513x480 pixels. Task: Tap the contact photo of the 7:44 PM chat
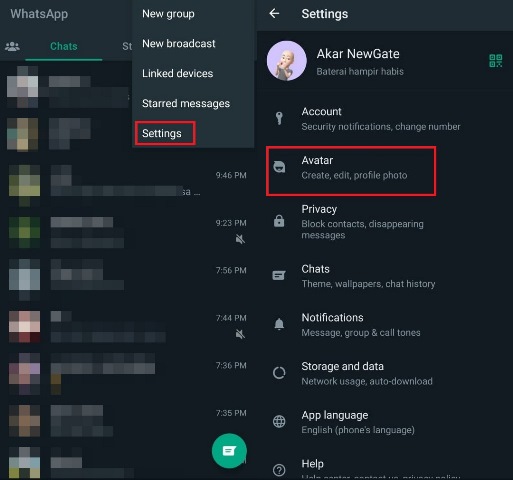[x=24, y=327]
